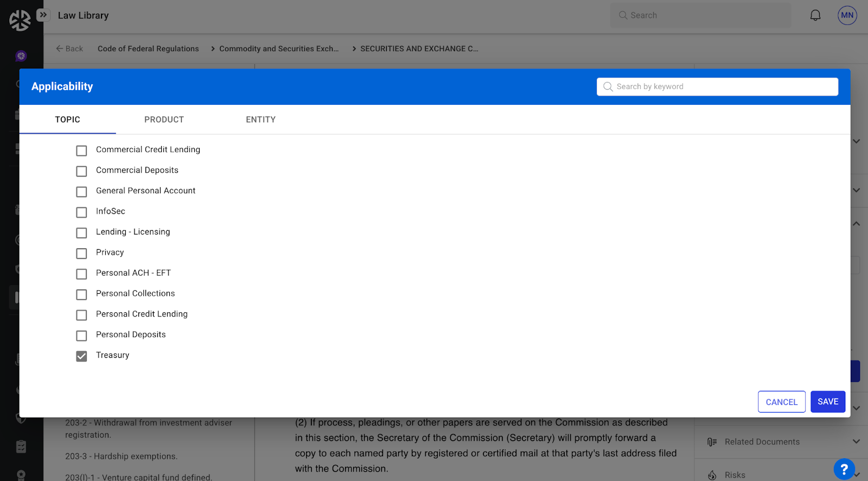Open Code of Federal Regulations breadcrumb
This screenshot has width=868, height=481.
tap(148, 49)
